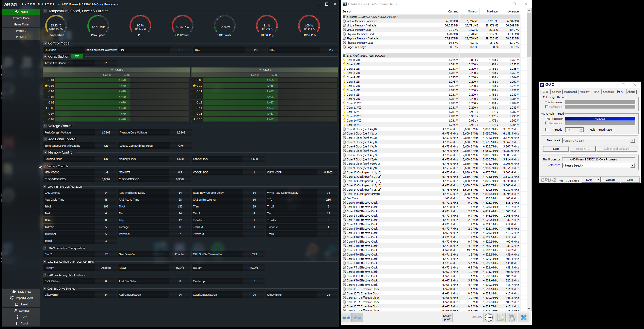This screenshot has width=644, height=329.
Task: Toggle Coupled Mode ON value
Action: tap(106, 159)
